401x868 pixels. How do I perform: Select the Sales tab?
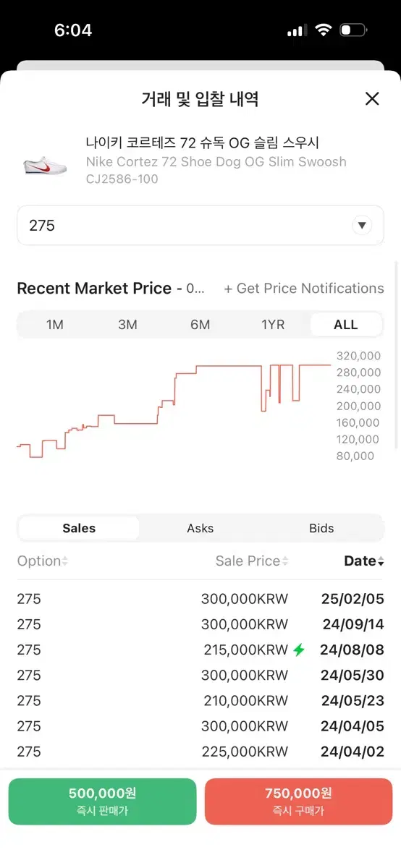pos(79,528)
